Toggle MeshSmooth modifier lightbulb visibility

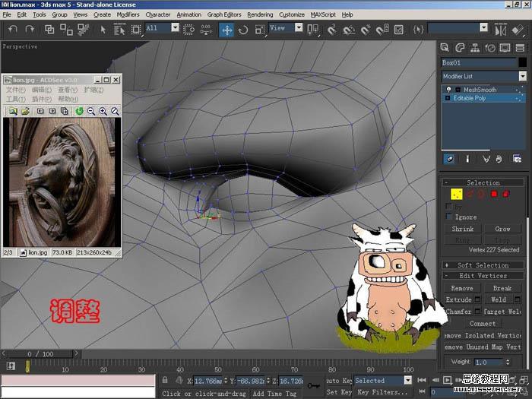pyautogui.click(x=449, y=90)
